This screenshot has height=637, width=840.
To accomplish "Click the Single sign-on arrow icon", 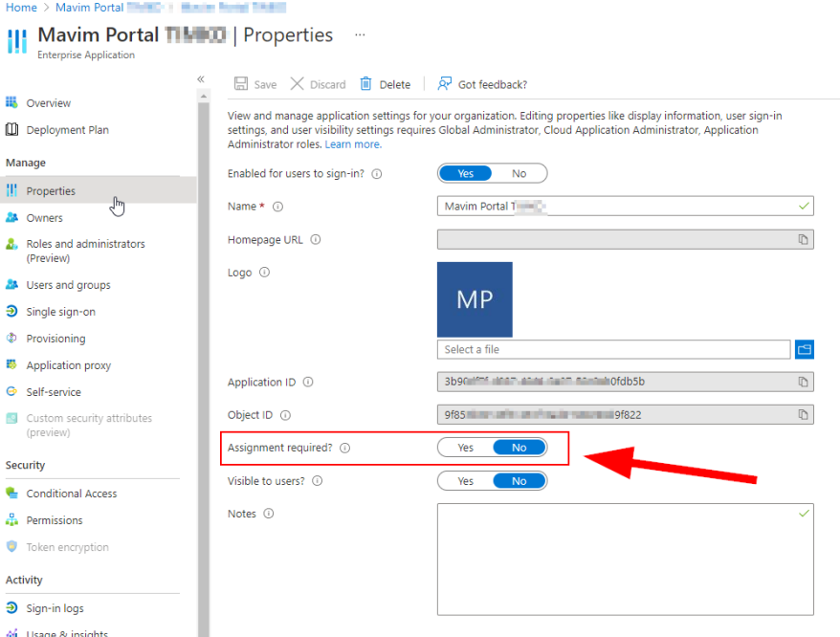I will tap(11, 311).
